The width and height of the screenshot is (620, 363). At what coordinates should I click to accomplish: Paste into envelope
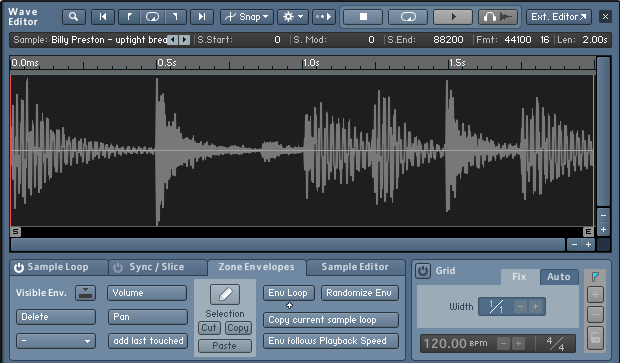coord(225,346)
